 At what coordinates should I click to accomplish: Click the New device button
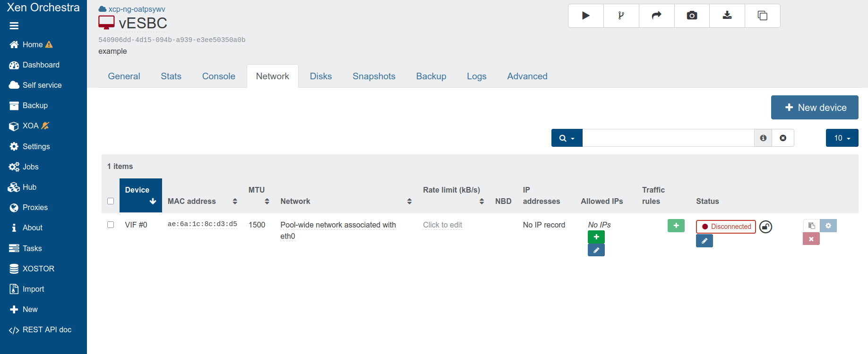click(x=814, y=108)
